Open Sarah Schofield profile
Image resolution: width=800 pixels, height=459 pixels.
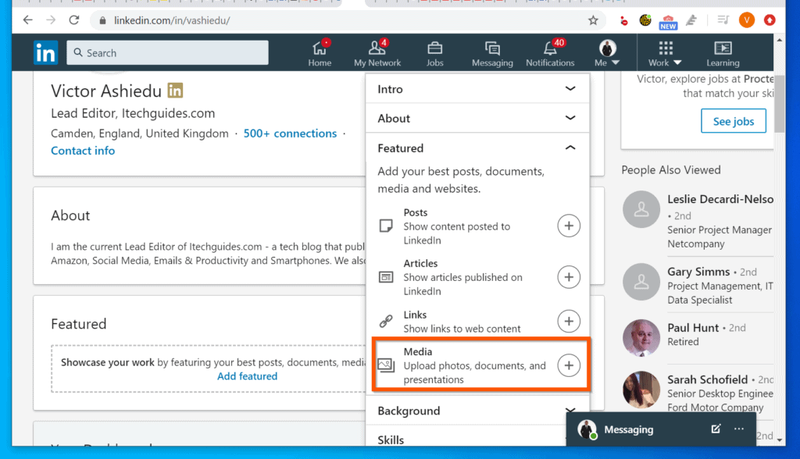(707, 379)
